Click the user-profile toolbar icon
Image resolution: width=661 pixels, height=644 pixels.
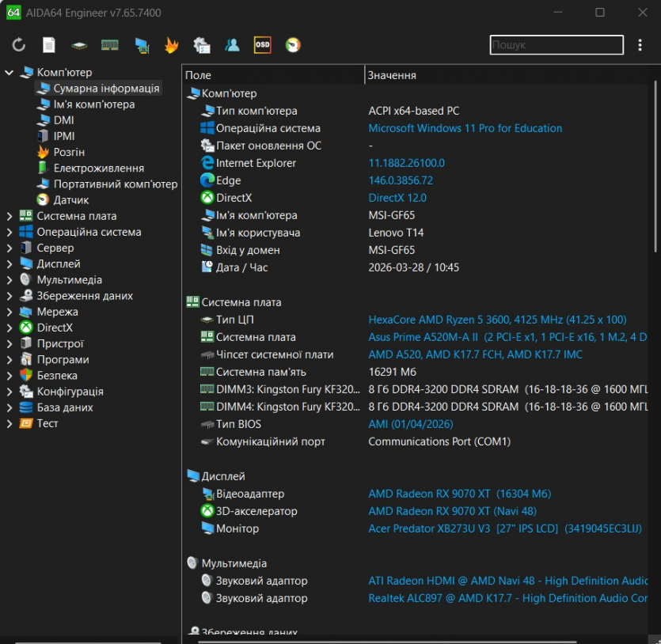click(x=232, y=45)
